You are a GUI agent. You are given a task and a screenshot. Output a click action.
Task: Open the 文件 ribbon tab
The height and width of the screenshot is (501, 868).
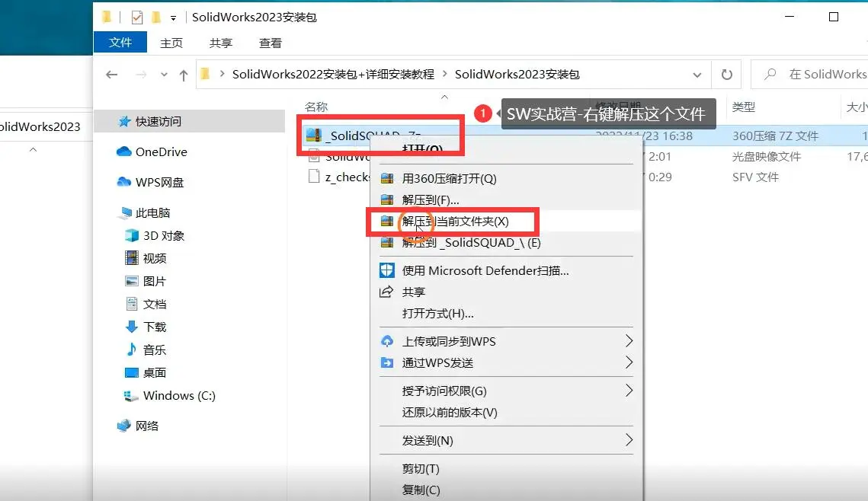point(120,43)
